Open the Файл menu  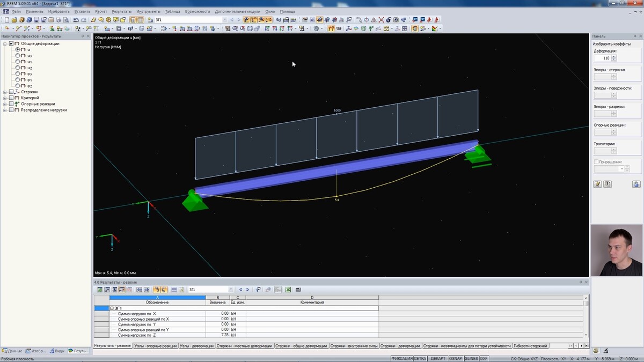pos(16,11)
